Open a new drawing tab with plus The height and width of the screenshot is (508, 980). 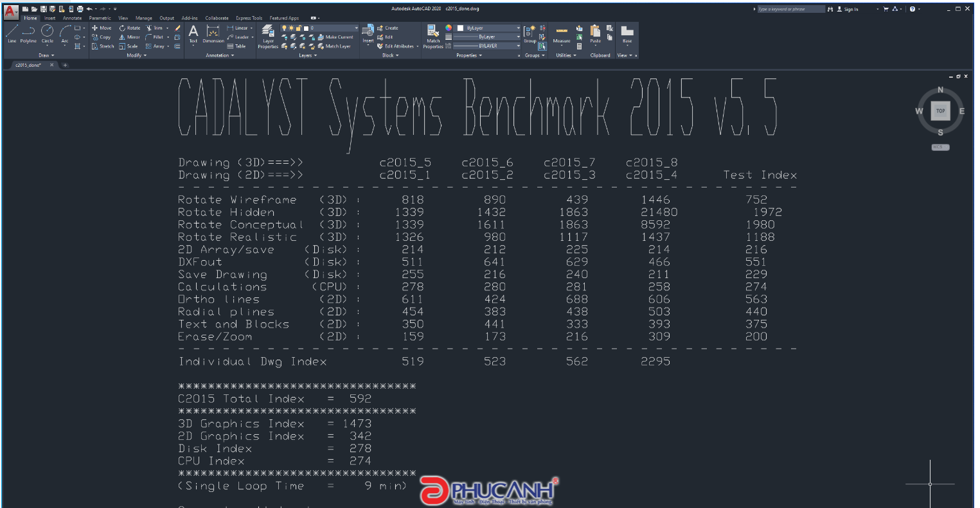pyautogui.click(x=64, y=65)
